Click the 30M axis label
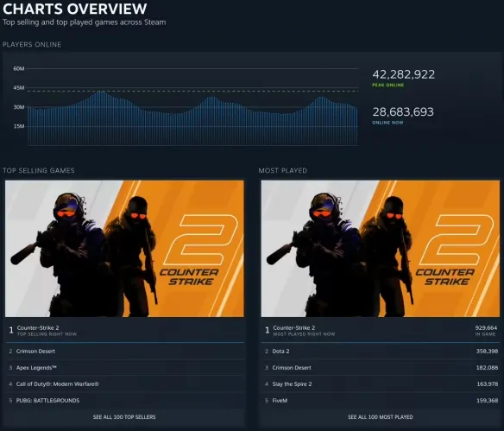The width and height of the screenshot is (504, 431). point(19,107)
